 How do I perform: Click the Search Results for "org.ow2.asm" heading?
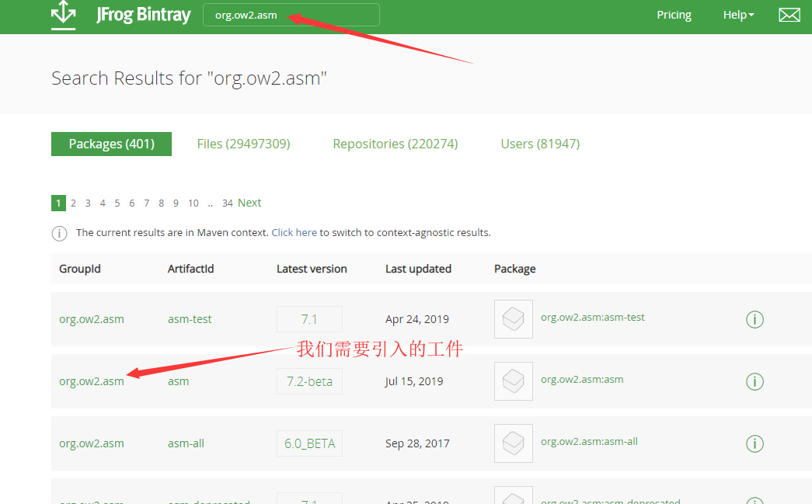pyautogui.click(x=189, y=78)
